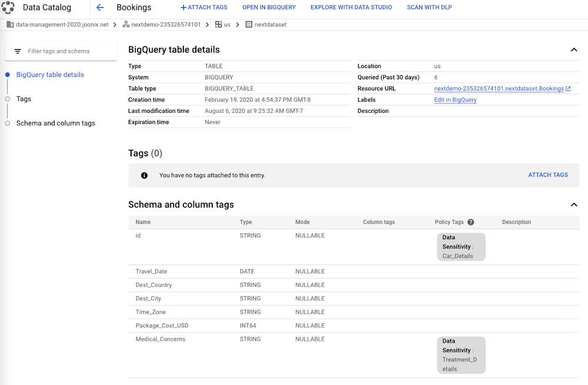Click the dataset icon beside nextdataset
The width and height of the screenshot is (588, 385).
249,24
